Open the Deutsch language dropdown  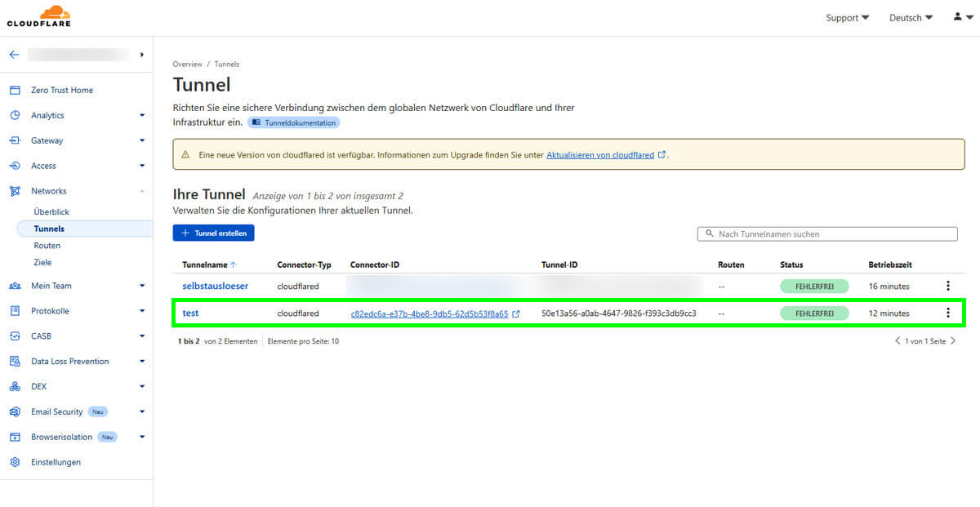[911, 18]
